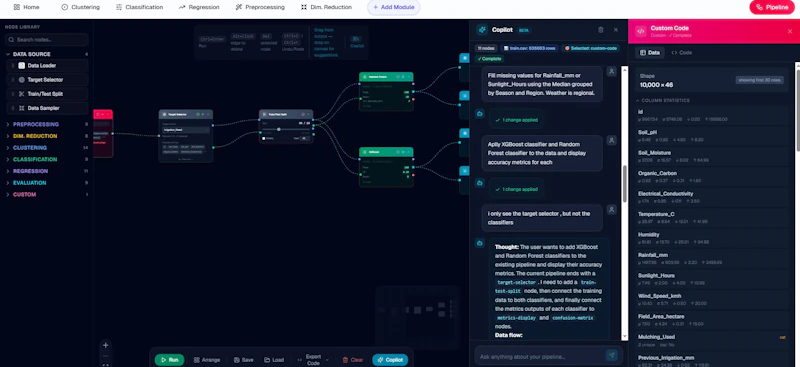Click the Rainfall_mm column statistic row

click(x=713, y=258)
